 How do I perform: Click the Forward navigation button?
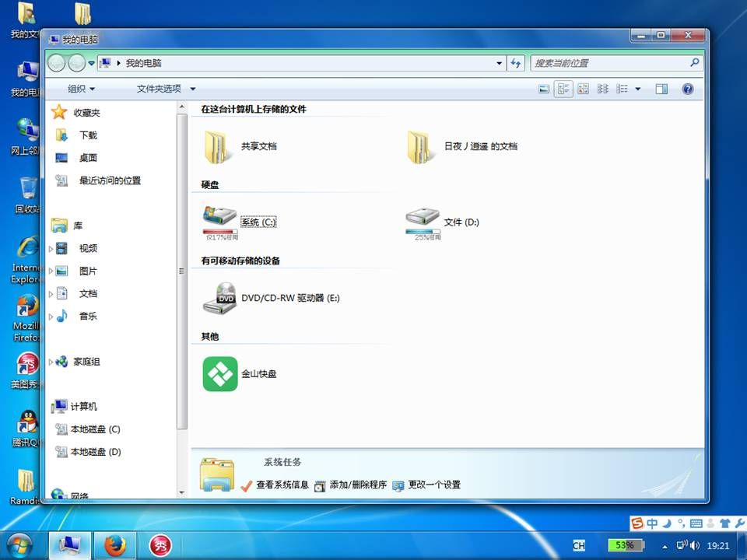pos(76,63)
